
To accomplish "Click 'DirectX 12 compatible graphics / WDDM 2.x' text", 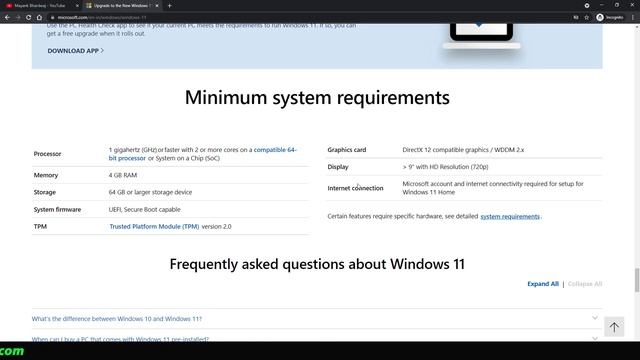I will point(463,150).
